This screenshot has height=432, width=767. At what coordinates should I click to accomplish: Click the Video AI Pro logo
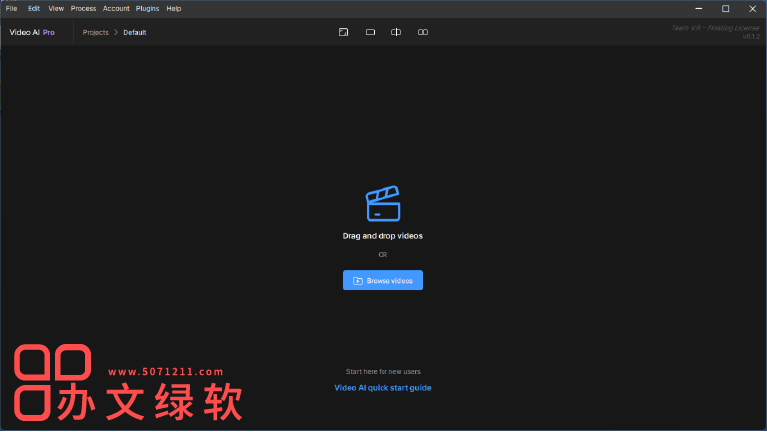click(x=32, y=32)
